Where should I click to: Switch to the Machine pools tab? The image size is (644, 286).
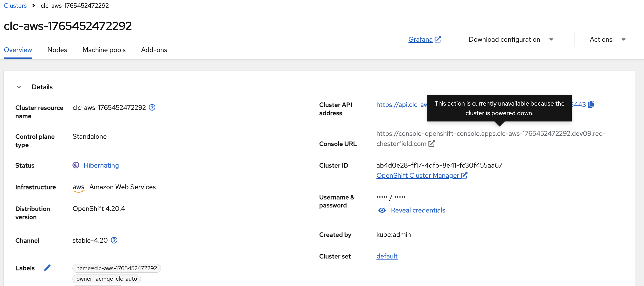click(104, 50)
